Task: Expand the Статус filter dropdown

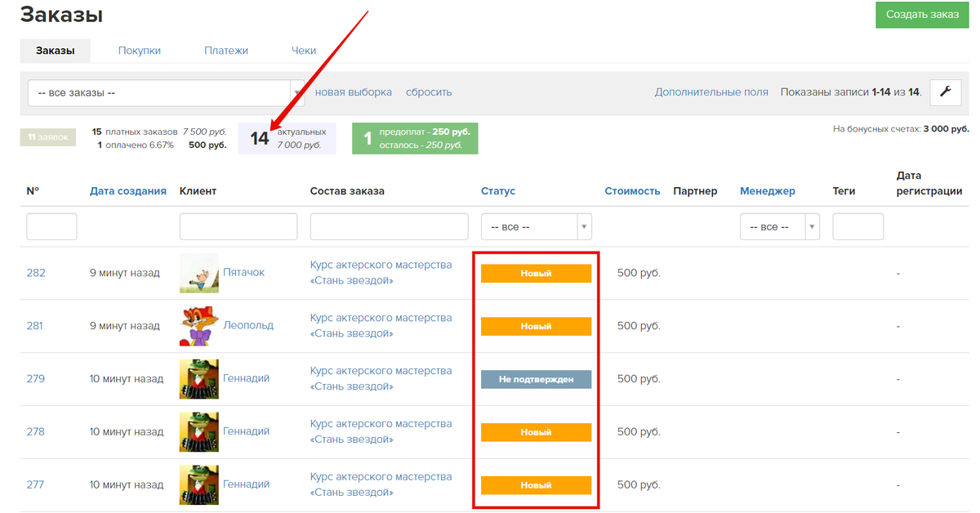Action: (537, 226)
